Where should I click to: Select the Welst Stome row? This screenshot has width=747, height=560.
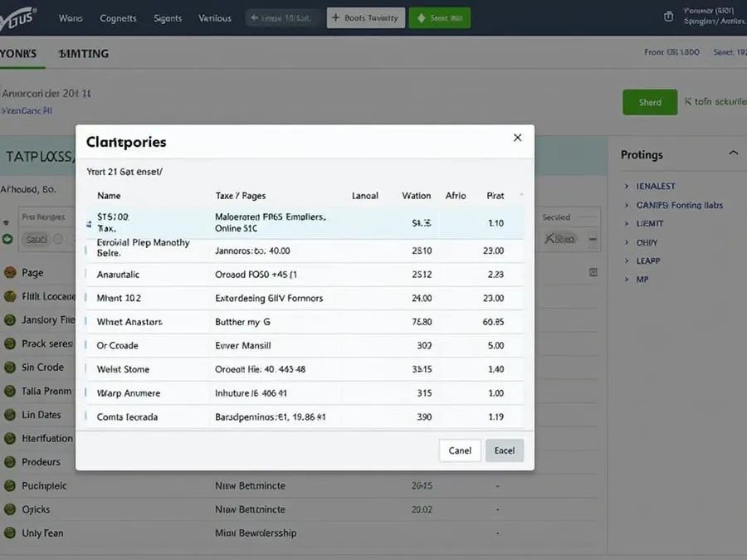305,369
